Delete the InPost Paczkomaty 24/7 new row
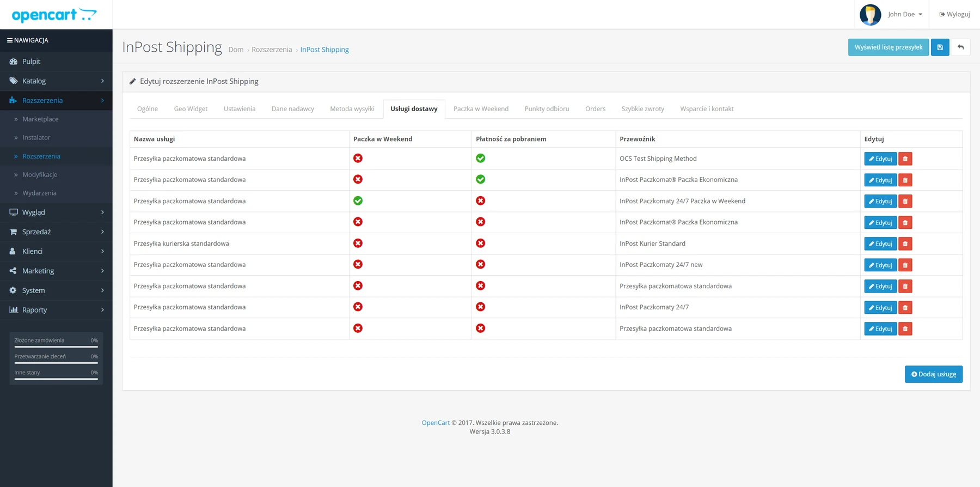 (905, 265)
